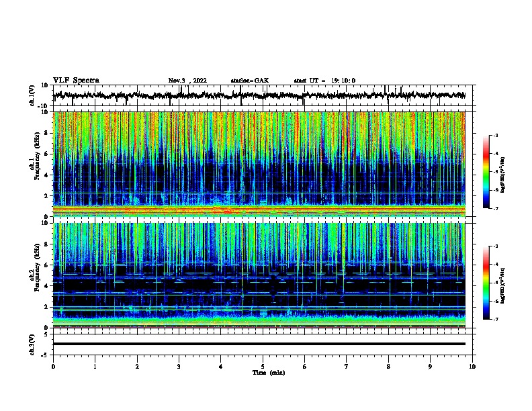The width and height of the screenshot is (532, 411).
Task: Click the -3 label on upper colorbar
Action: tap(495, 135)
